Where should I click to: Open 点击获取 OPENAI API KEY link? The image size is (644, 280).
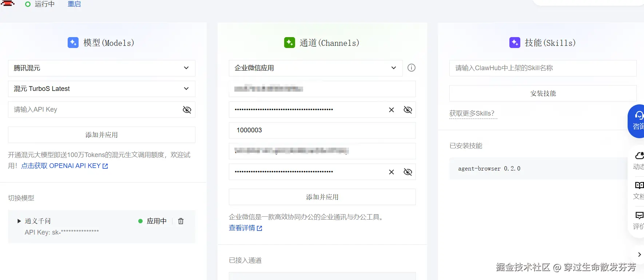tap(64, 166)
